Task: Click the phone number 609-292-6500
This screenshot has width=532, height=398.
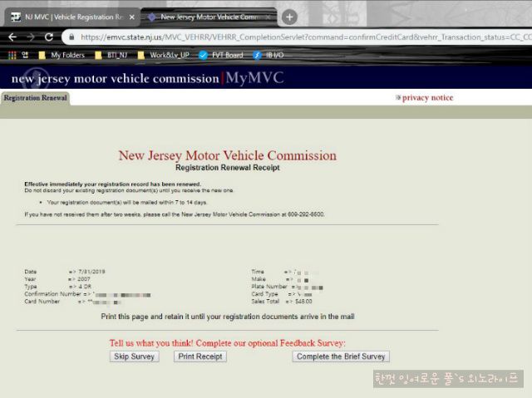Action: (x=306, y=214)
